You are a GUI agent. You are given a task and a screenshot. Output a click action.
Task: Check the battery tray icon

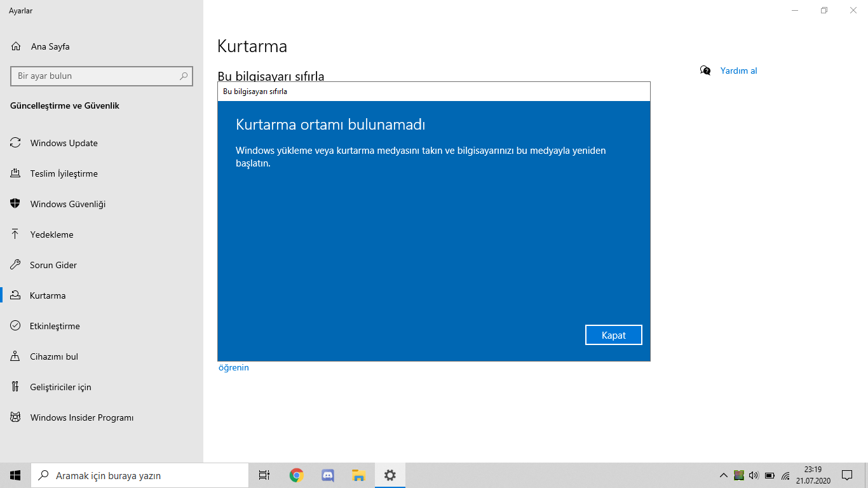pyautogui.click(x=770, y=475)
